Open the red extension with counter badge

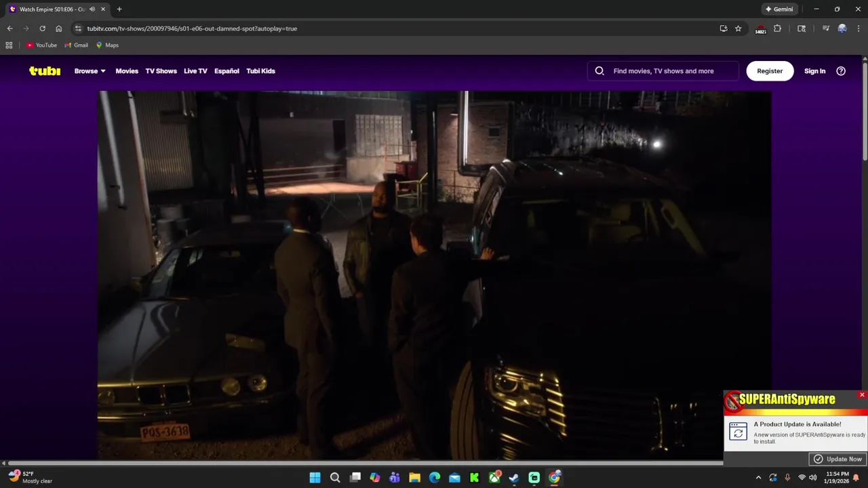pos(760,29)
